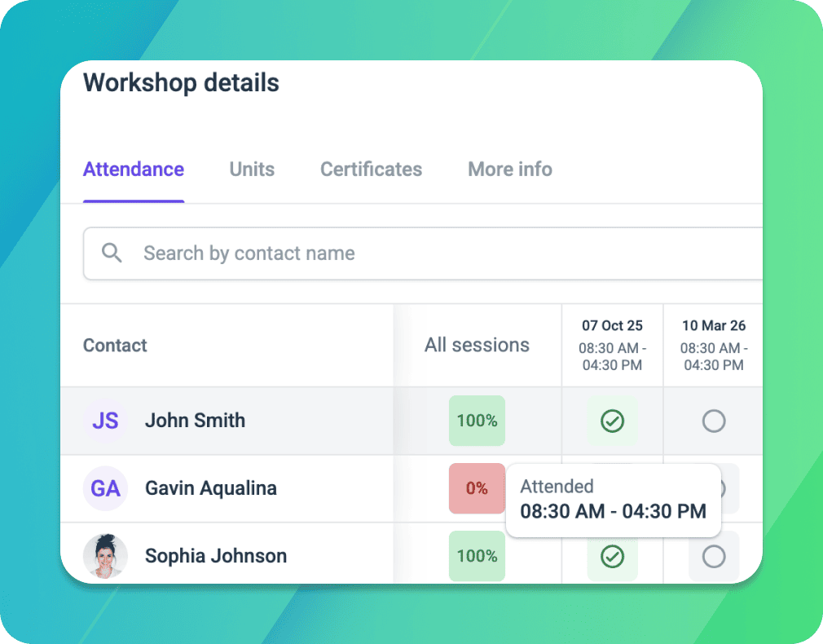
Task: Toggle John Smith's 07 Oct 25 attended checkmark
Action: pyautogui.click(x=612, y=421)
